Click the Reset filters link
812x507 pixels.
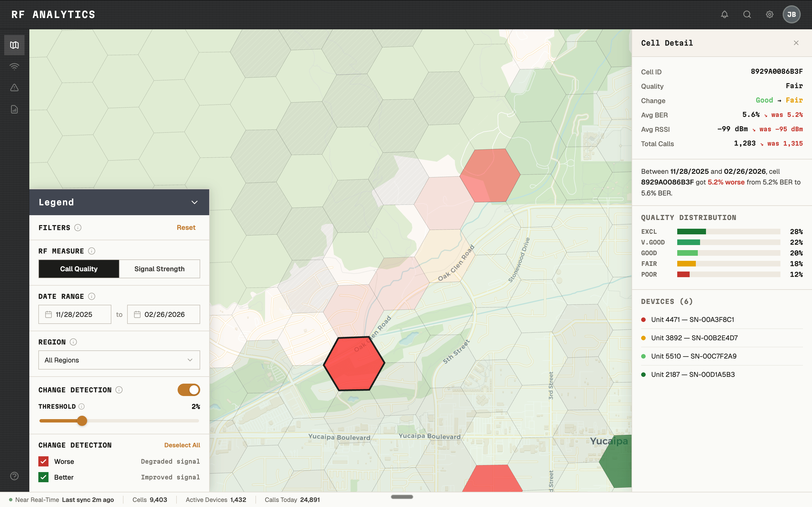(186, 227)
